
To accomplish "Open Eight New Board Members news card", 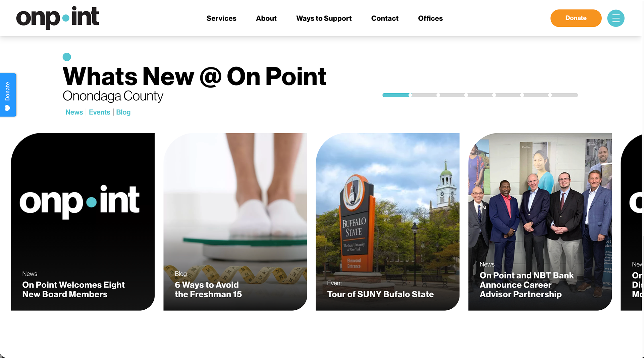I will point(83,221).
